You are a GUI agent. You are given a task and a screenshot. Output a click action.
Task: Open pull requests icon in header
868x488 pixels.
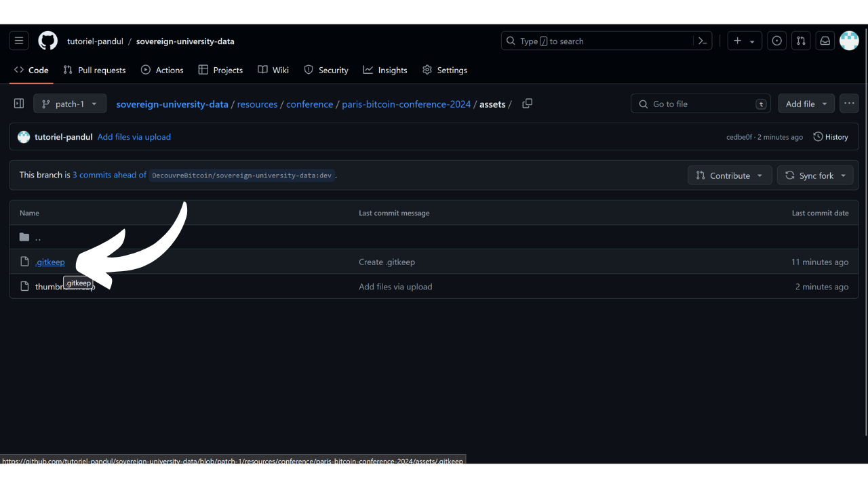click(x=801, y=41)
